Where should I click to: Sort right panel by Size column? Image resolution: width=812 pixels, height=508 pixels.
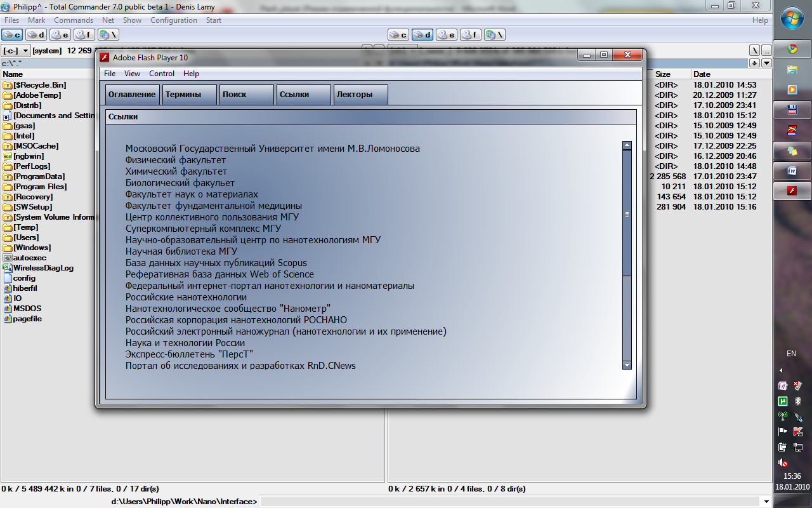coord(663,74)
